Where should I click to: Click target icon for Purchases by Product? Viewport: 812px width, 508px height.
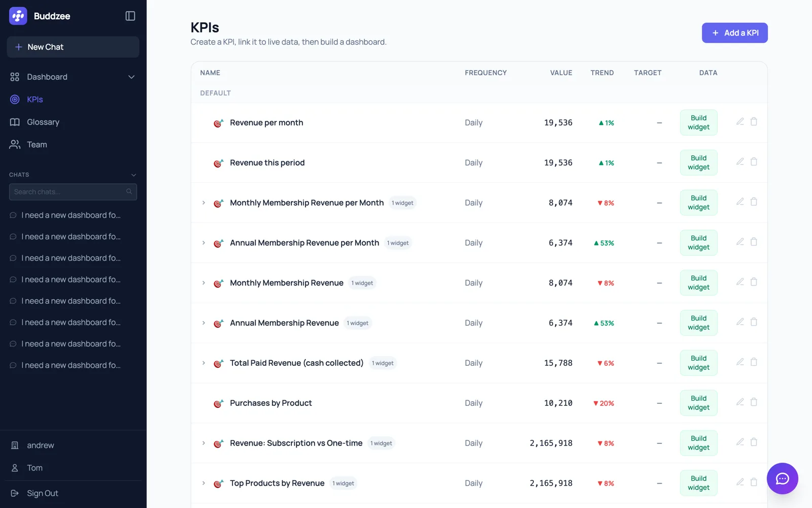(218, 403)
